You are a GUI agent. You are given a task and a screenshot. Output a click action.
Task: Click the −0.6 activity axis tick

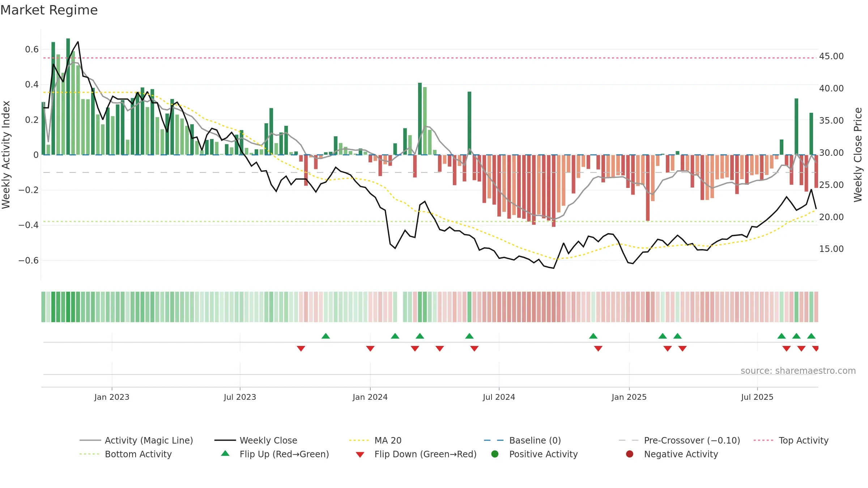pyautogui.click(x=29, y=261)
